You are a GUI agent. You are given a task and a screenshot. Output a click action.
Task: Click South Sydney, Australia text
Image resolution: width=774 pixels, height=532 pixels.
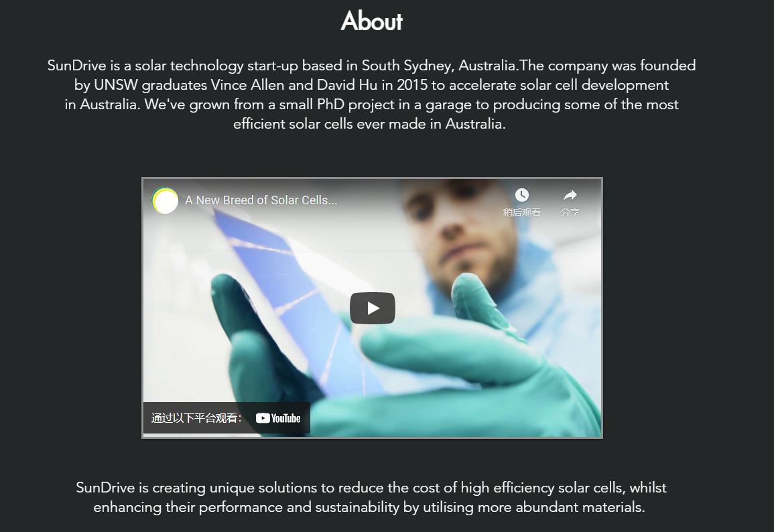click(439, 66)
